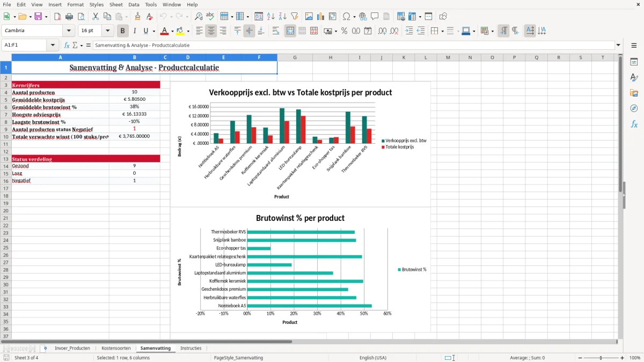Image resolution: width=644 pixels, height=362 pixels.
Task: Click the zoom in plus button
Action: (623, 358)
